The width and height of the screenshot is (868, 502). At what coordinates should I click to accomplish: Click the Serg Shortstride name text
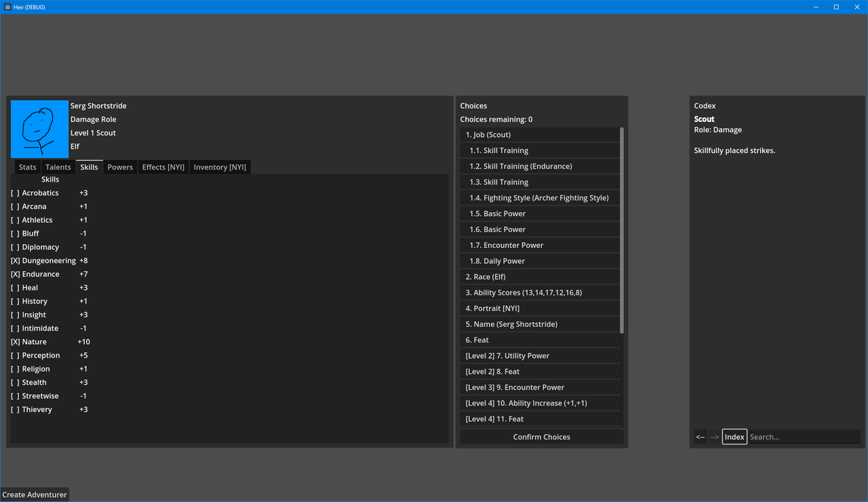(x=98, y=106)
